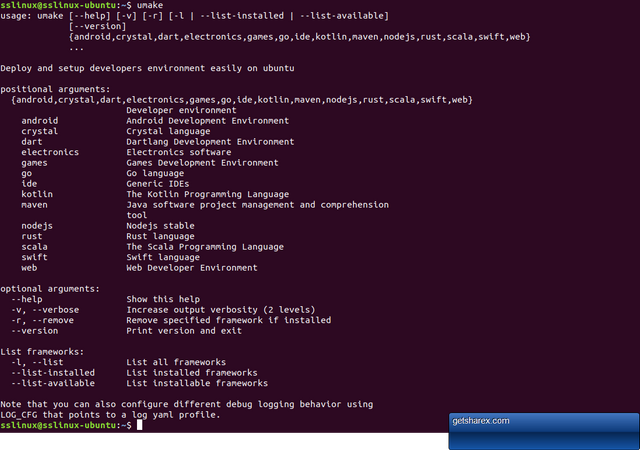640x450 pixels.
Task: Select the 'maven' argument name
Action: [x=34, y=205]
